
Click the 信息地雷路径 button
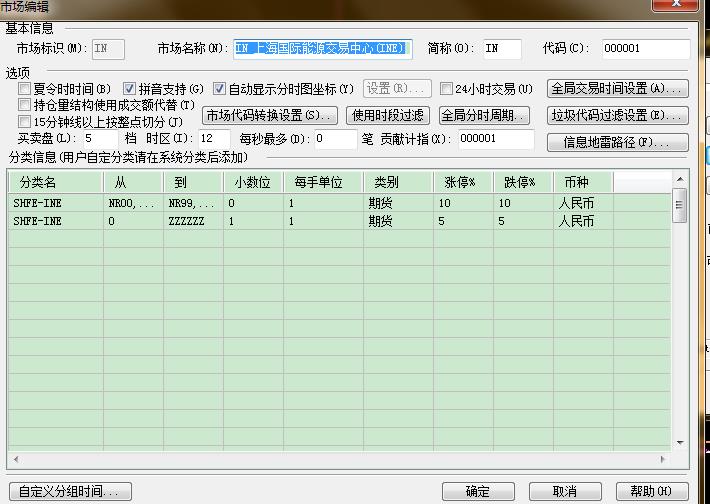click(618, 142)
